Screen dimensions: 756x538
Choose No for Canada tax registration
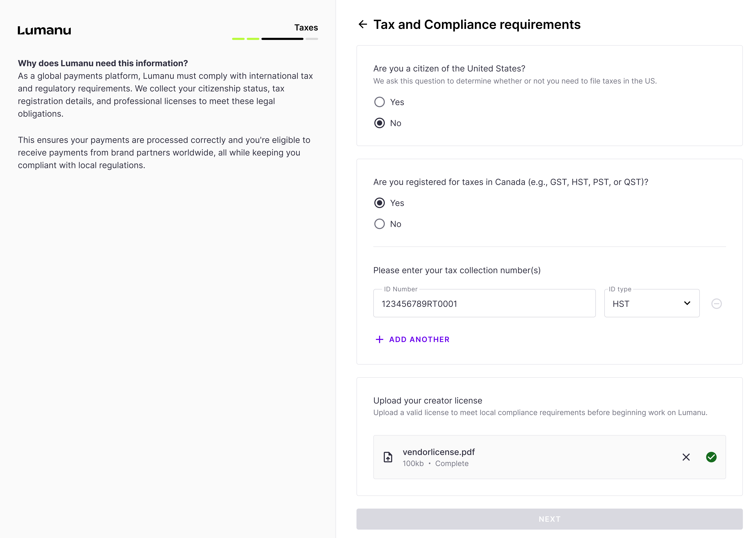pyautogui.click(x=379, y=224)
